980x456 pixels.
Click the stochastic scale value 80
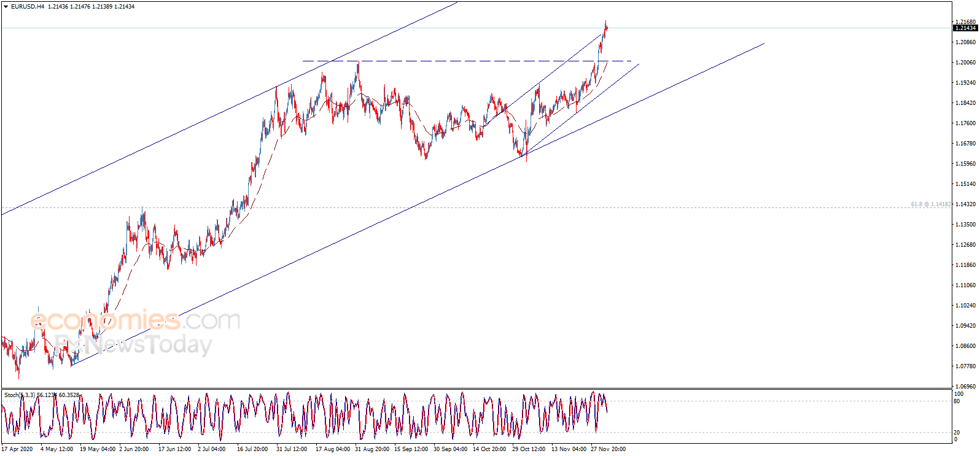pos(957,401)
